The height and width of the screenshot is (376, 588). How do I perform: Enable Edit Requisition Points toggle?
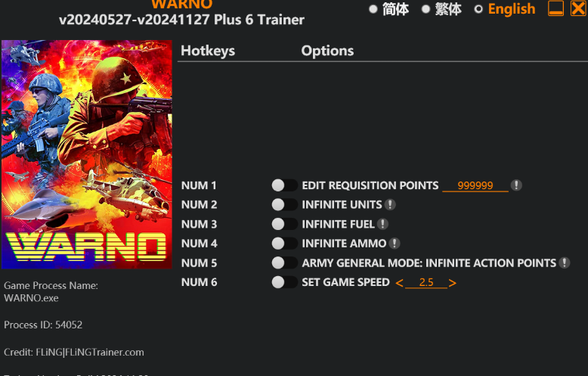[x=284, y=185]
